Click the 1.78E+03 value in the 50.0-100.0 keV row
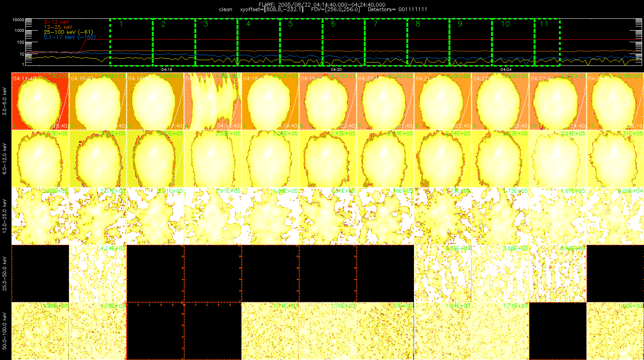This screenshot has width=644, height=360. coord(113,306)
